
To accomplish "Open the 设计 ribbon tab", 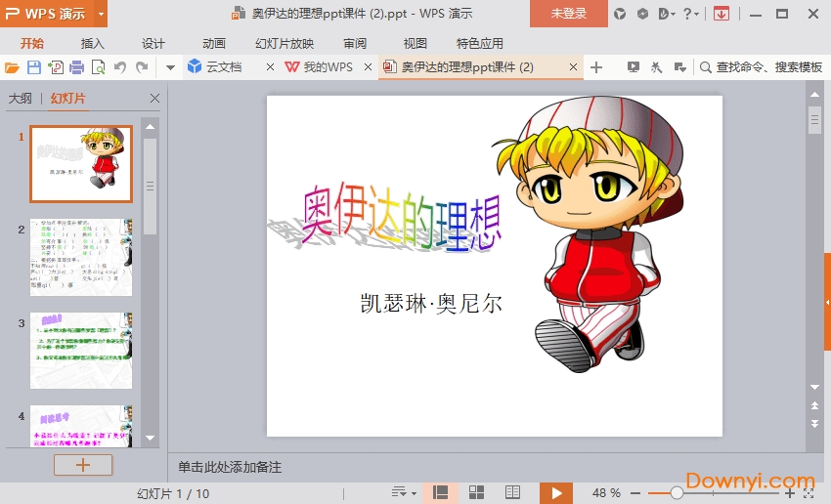I will tap(153, 43).
